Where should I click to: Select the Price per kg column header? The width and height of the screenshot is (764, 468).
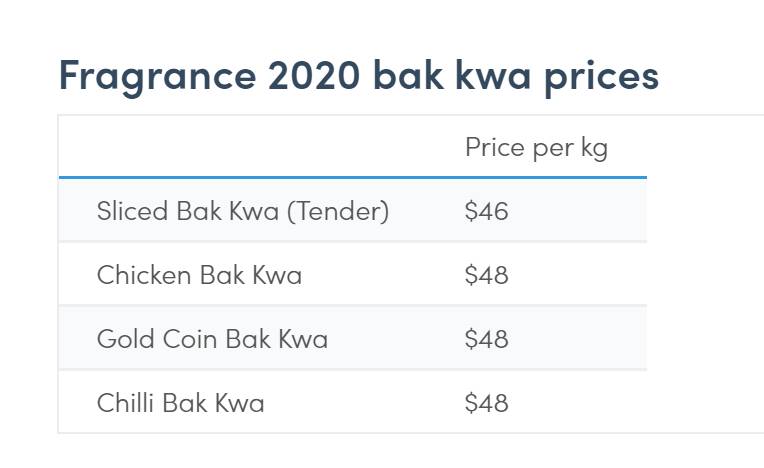coord(536,148)
